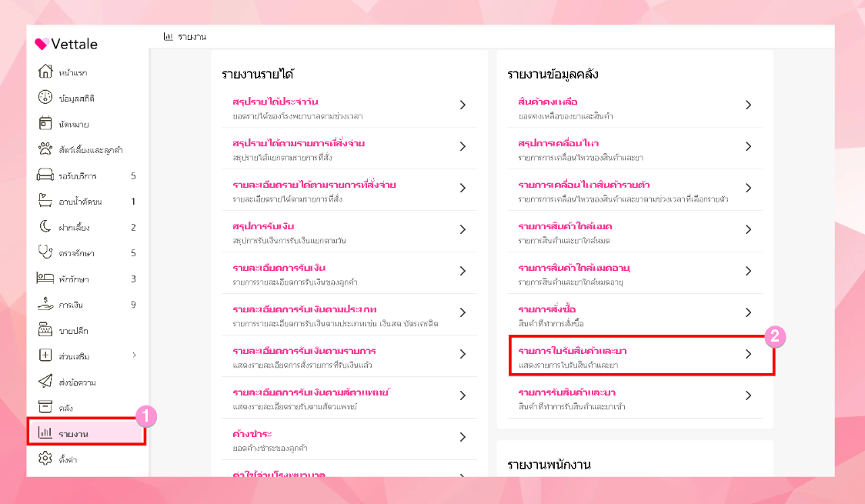Select the paper plane send message icon
This screenshot has width=865, height=504.
(x=45, y=382)
